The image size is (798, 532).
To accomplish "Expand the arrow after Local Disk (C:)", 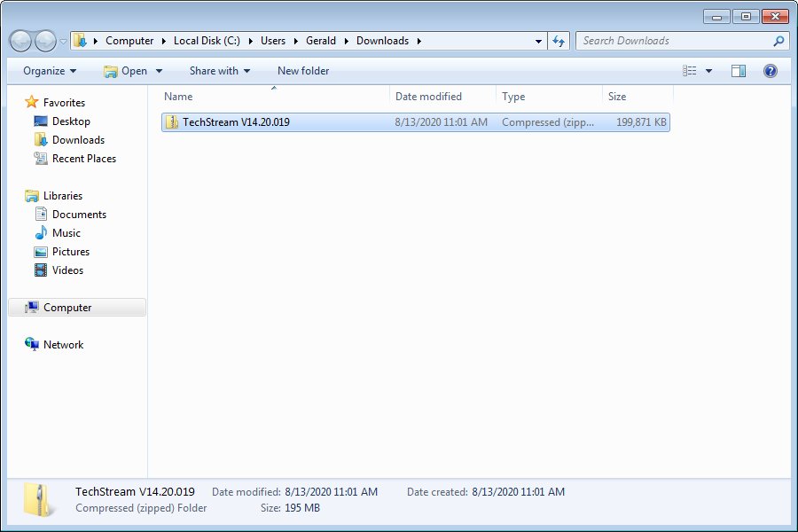I will [250, 41].
